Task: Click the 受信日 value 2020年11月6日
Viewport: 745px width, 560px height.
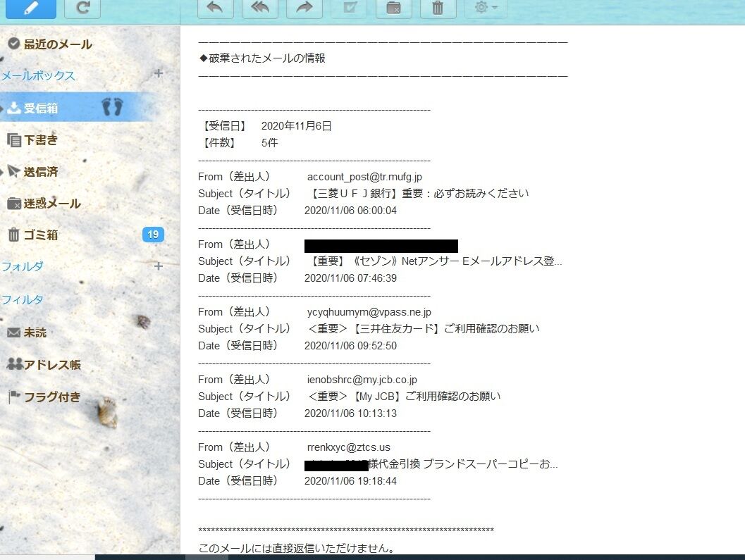Action: (x=296, y=126)
